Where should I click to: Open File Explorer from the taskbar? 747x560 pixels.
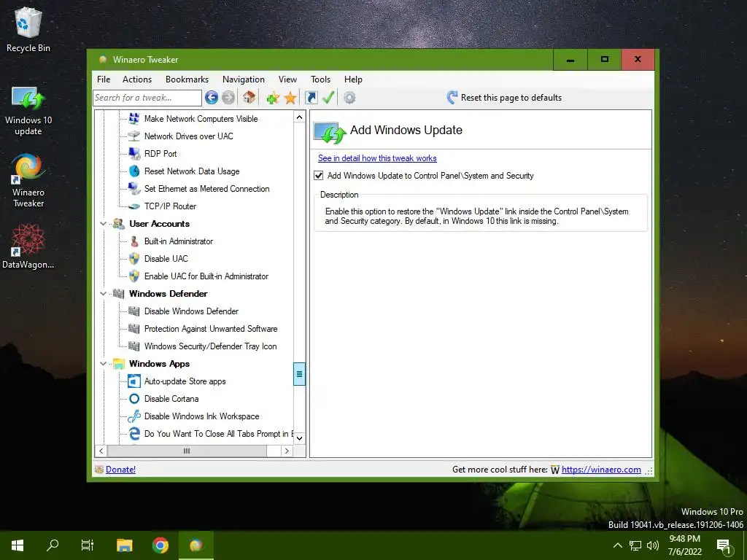pos(124,545)
